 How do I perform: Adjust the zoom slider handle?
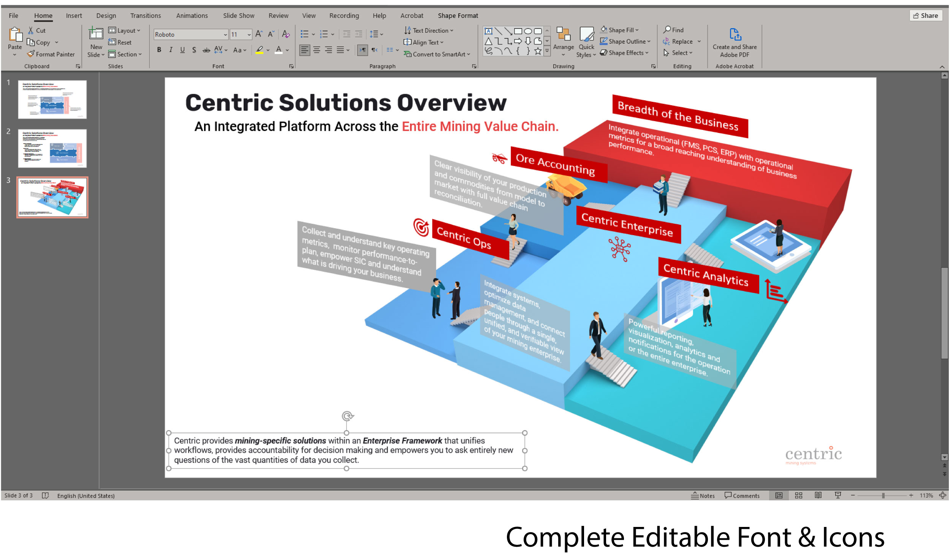pyautogui.click(x=883, y=495)
